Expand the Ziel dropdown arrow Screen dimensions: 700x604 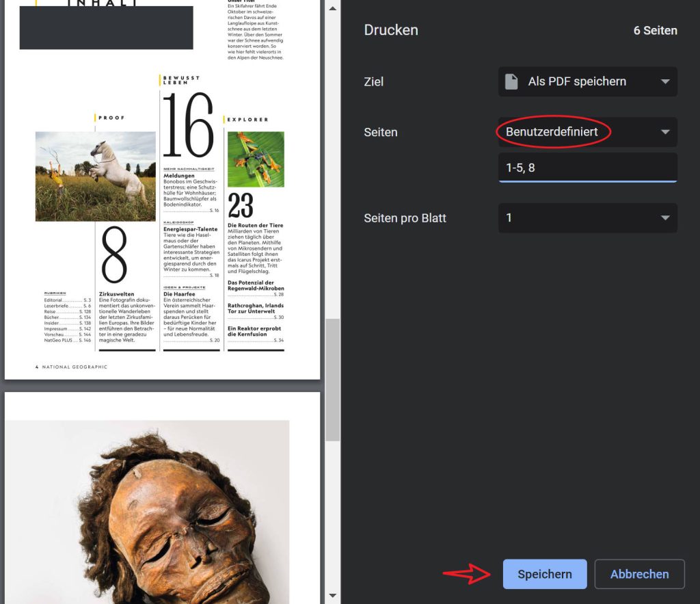(x=665, y=81)
